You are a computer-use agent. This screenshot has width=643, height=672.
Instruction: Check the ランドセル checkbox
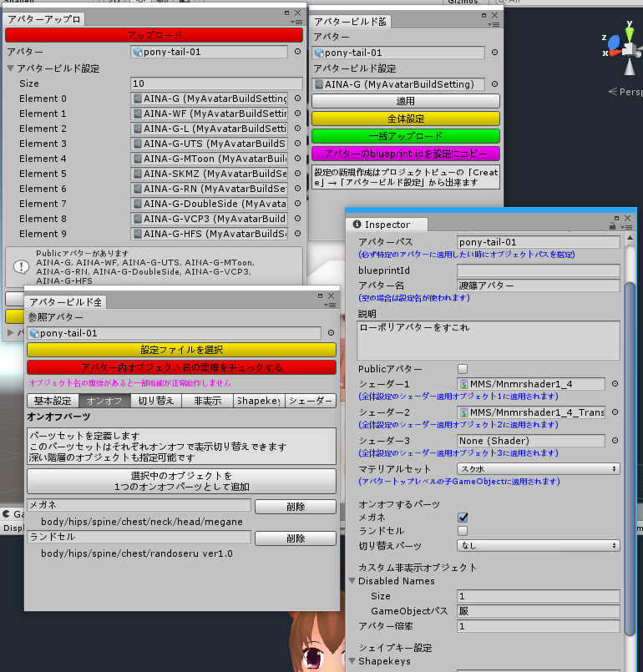pyautogui.click(x=463, y=531)
